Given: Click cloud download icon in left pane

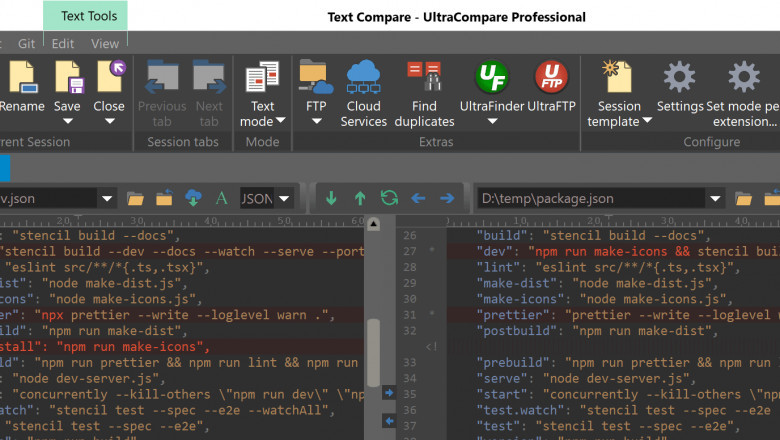Looking at the screenshot, I should click(x=194, y=198).
